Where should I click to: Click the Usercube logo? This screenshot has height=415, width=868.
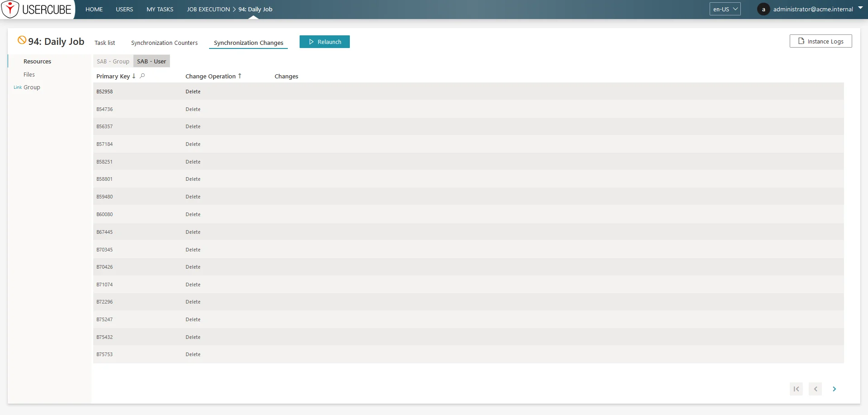tap(37, 9)
